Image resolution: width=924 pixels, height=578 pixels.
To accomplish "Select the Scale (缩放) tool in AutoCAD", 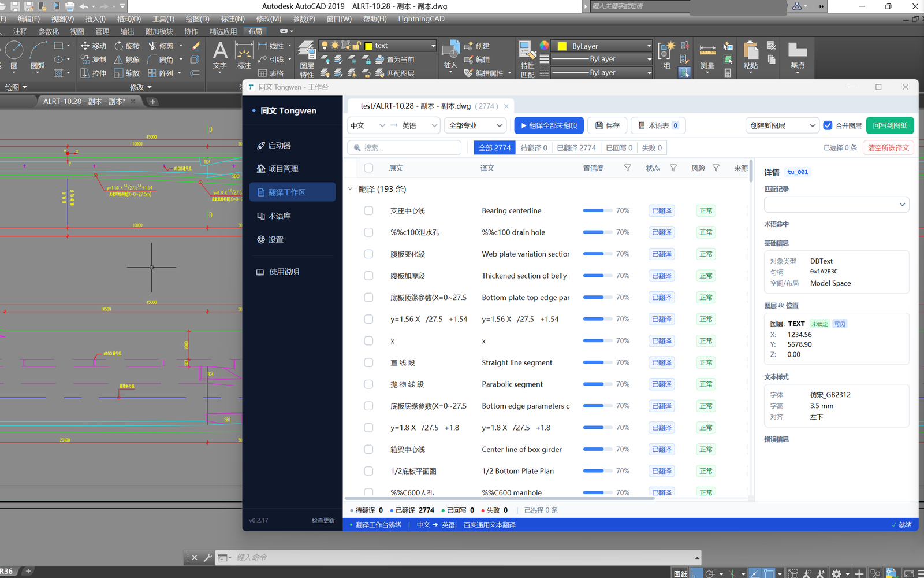I will pyautogui.click(x=127, y=73).
